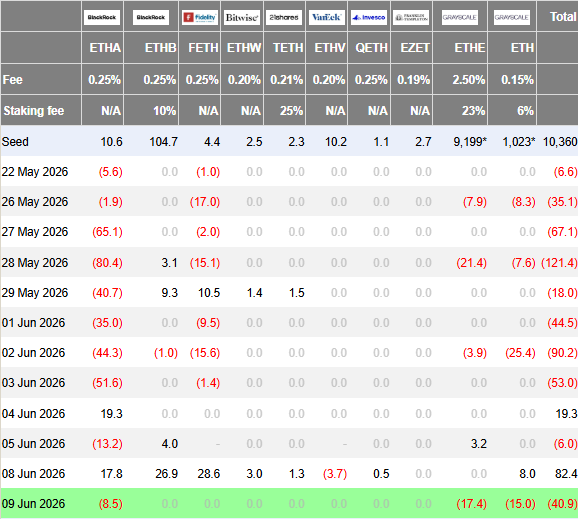Click the Staking fee row label
The width and height of the screenshot is (578, 519).
click(x=34, y=111)
